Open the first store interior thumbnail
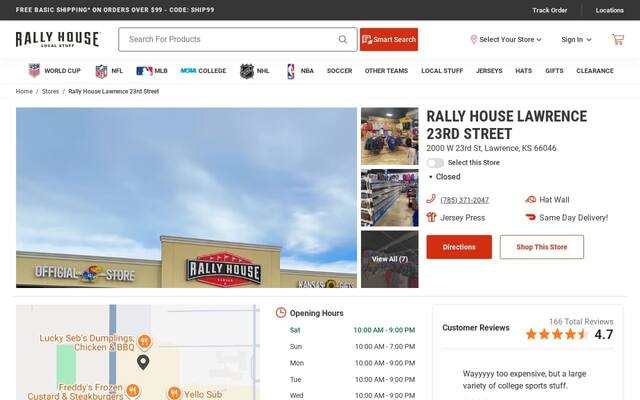640x400 pixels. tap(390, 136)
